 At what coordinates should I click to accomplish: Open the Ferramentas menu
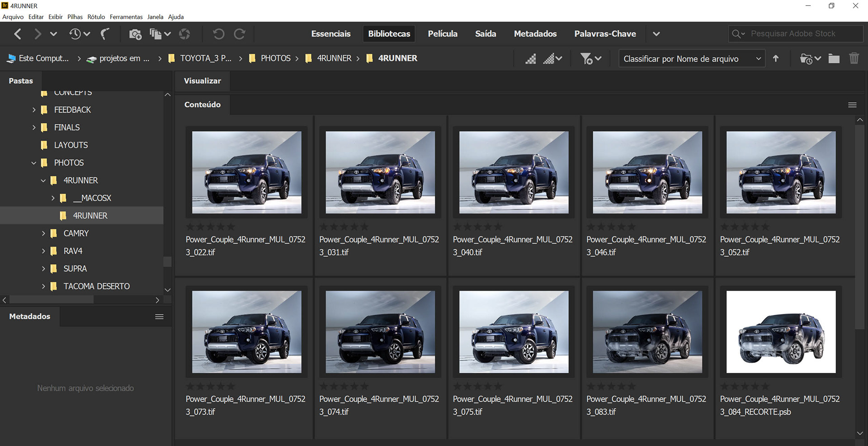pyautogui.click(x=126, y=17)
